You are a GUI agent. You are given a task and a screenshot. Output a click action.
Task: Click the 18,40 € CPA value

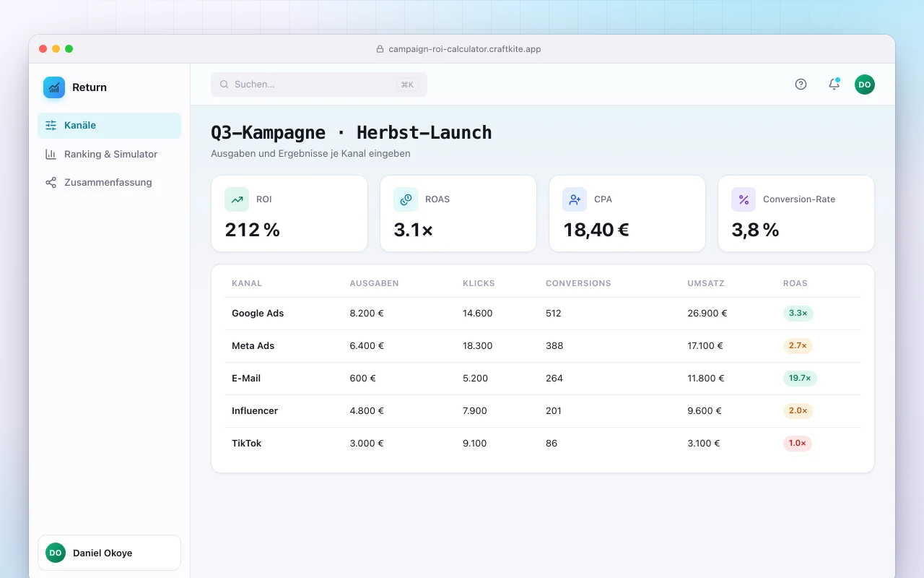[596, 230]
